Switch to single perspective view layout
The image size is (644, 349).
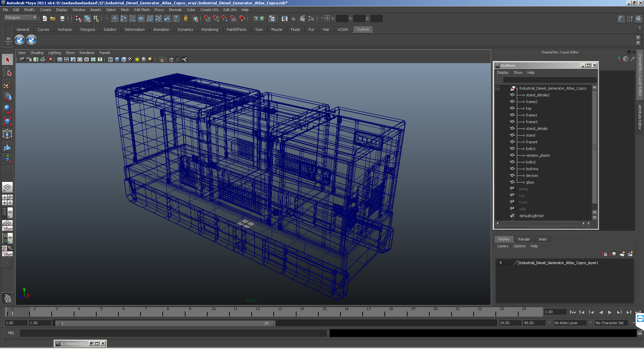(7, 187)
